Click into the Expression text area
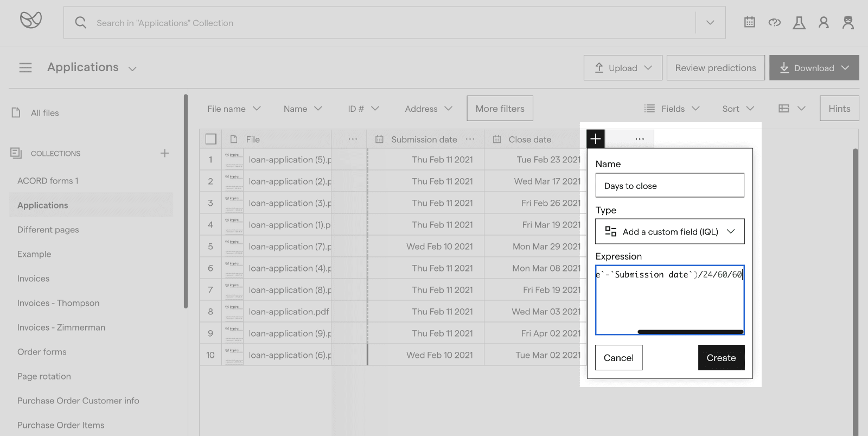The width and height of the screenshot is (868, 436). click(670, 299)
